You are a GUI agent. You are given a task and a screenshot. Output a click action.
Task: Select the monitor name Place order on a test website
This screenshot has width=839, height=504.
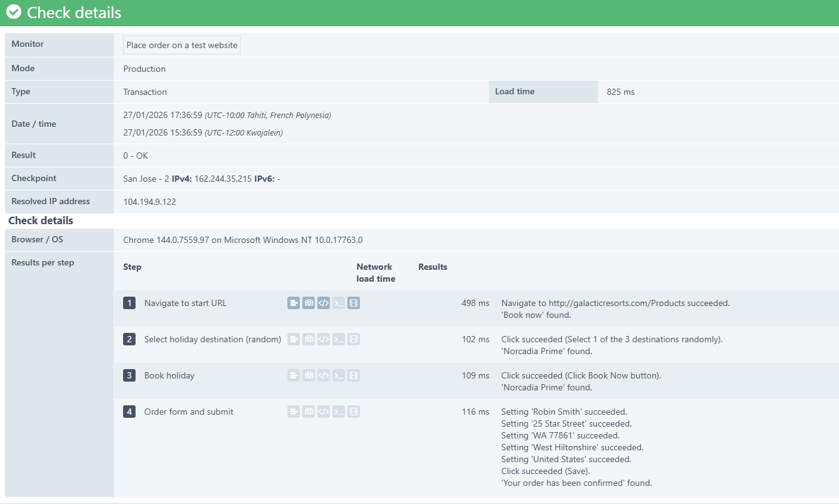point(181,44)
